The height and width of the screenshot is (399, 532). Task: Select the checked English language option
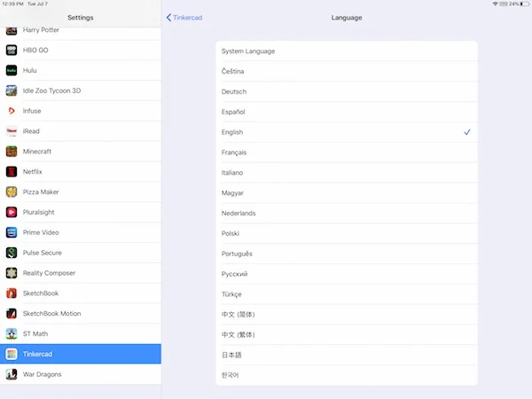coord(346,132)
